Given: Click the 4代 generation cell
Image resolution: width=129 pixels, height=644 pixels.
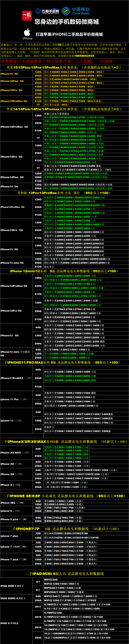Looking at the screenshot, I should [38, 582].
